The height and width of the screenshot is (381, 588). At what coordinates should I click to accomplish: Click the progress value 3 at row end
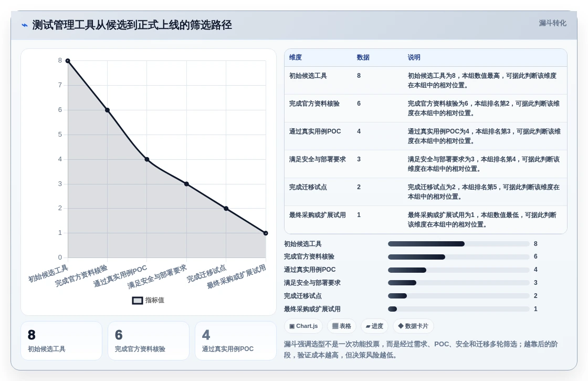pyautogui.click(x=535, y=283)
